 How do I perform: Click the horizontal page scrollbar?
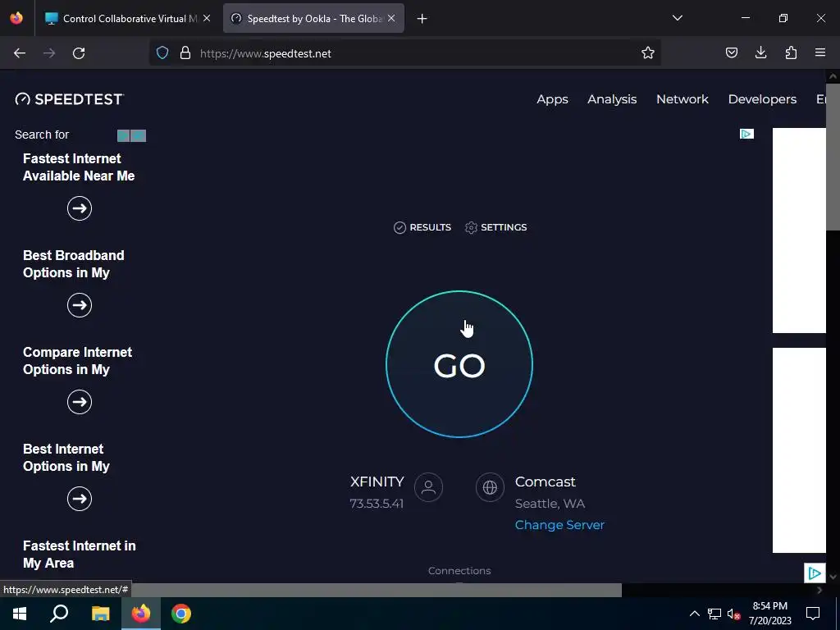click(x=375, y=590)
